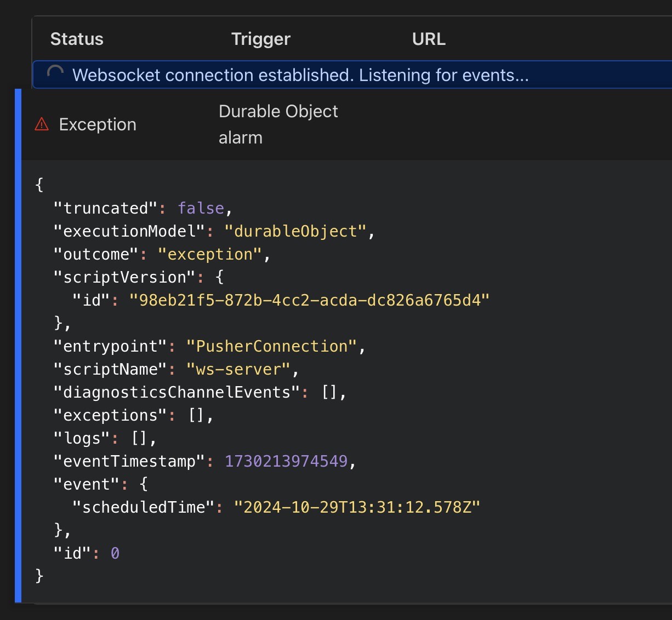672x620 pixels.
Task: Click the loading spinner in the websocket banner
Action: (x=55, y=73)
